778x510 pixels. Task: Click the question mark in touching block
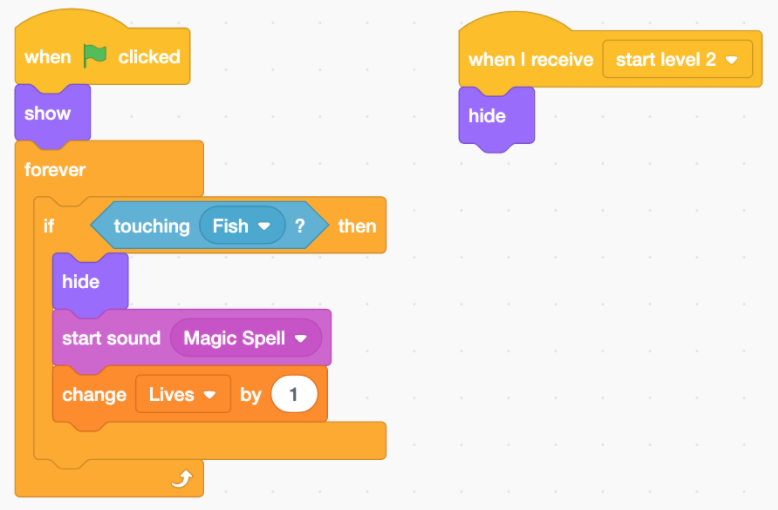tap(300, 226)
